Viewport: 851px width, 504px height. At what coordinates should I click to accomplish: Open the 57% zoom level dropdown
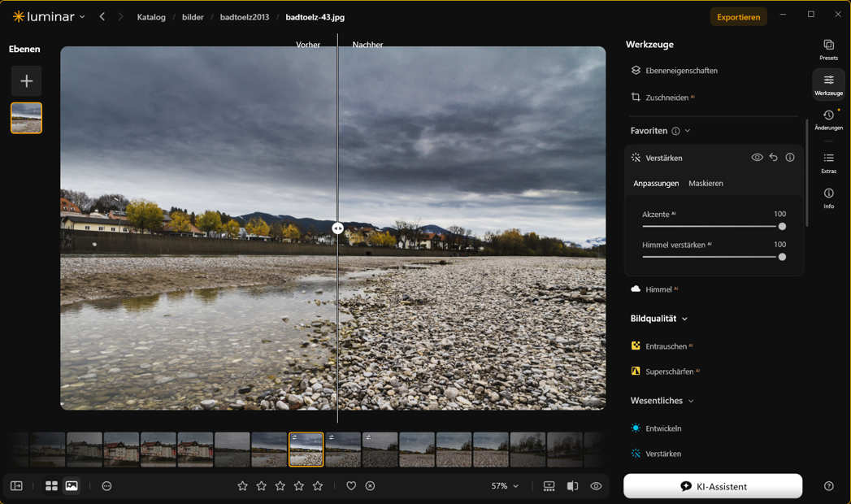click(x=505, y=486)
